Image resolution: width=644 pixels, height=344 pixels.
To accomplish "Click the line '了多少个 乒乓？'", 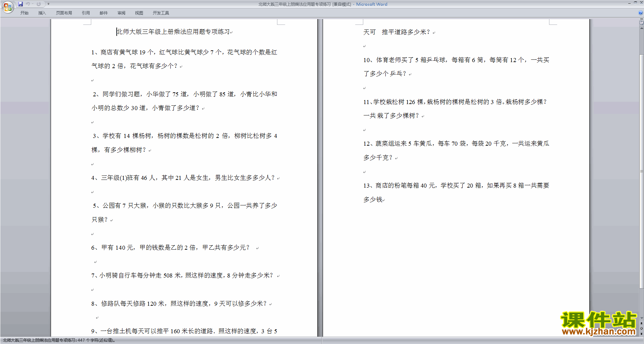I will click(385, 74).
